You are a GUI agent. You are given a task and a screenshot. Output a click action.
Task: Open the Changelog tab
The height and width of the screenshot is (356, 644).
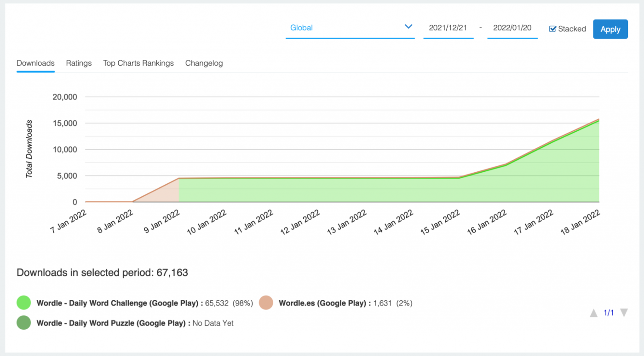coord(204,63)
